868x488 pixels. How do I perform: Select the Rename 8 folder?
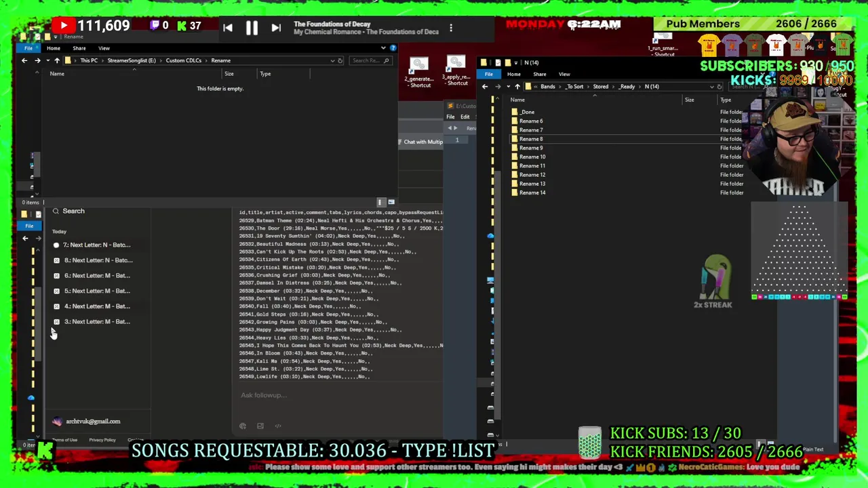[531, 139]
